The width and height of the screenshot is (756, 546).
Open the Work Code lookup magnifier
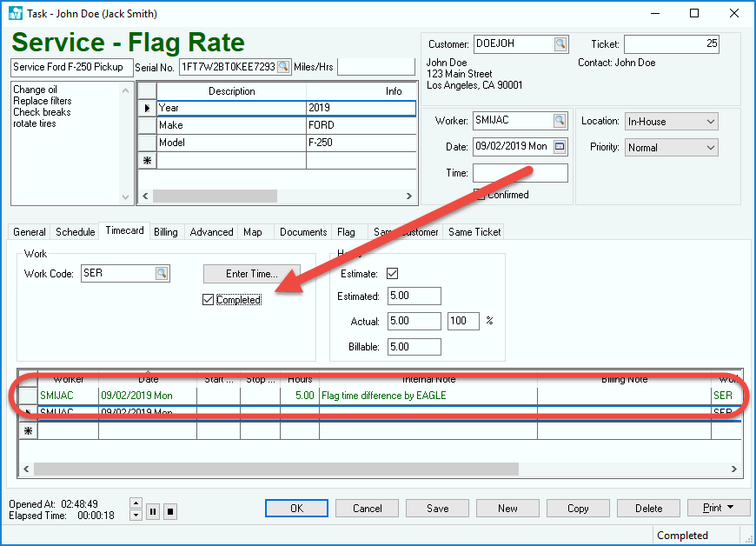point(162,273)
